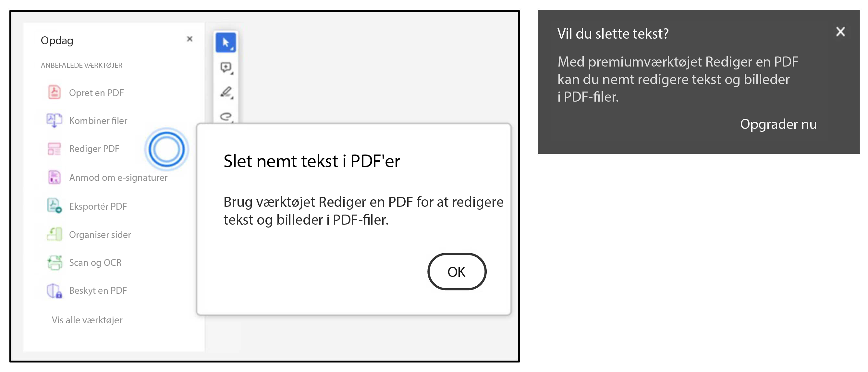Screen dimensions: 868x372
Task: Select the Rediger PDF tool icon
Action: 54,149
